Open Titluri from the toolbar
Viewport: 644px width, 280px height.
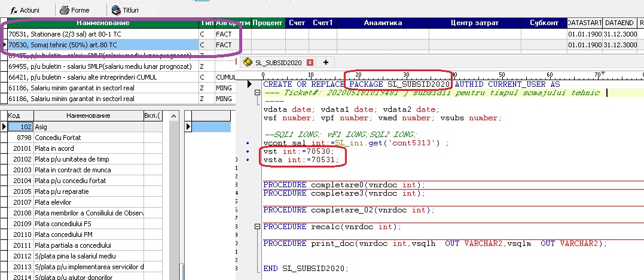click(125, 10)
